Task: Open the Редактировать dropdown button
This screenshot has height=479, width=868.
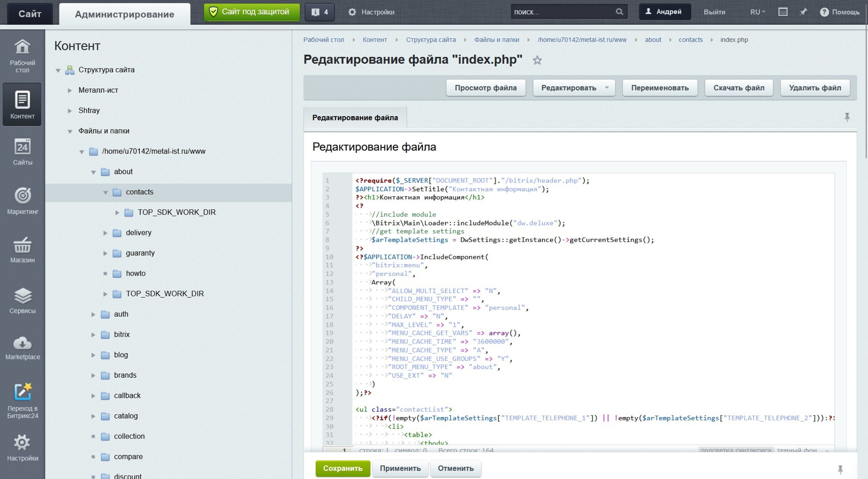Action: [573, 88]
